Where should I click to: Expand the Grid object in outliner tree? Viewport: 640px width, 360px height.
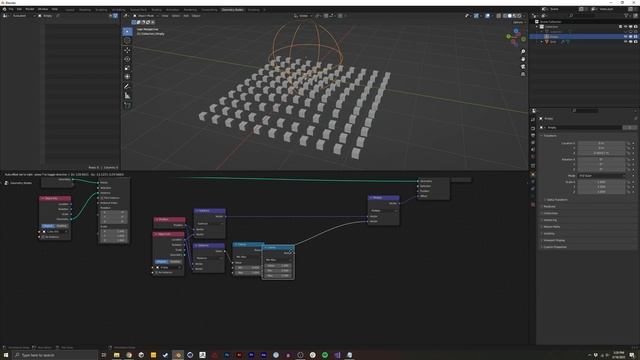[x=542, y=42]
